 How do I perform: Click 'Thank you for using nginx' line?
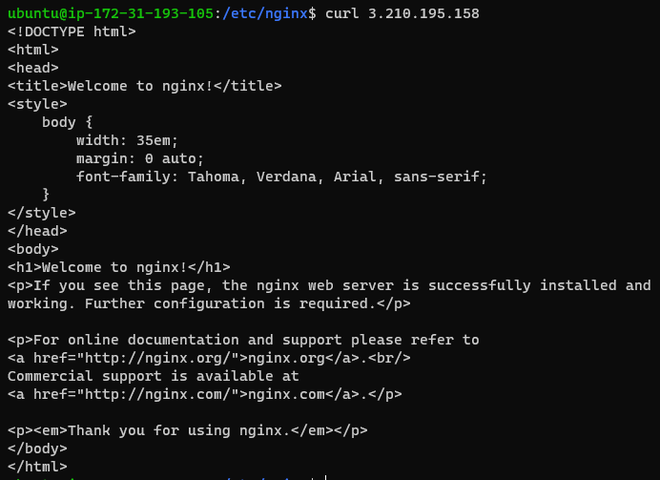[x=187, y=430]
